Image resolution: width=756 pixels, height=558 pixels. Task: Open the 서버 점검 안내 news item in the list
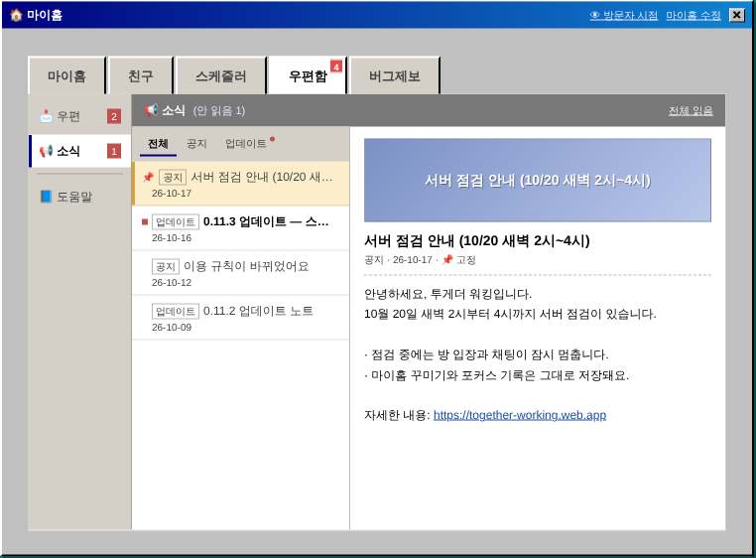pos(240,184)
